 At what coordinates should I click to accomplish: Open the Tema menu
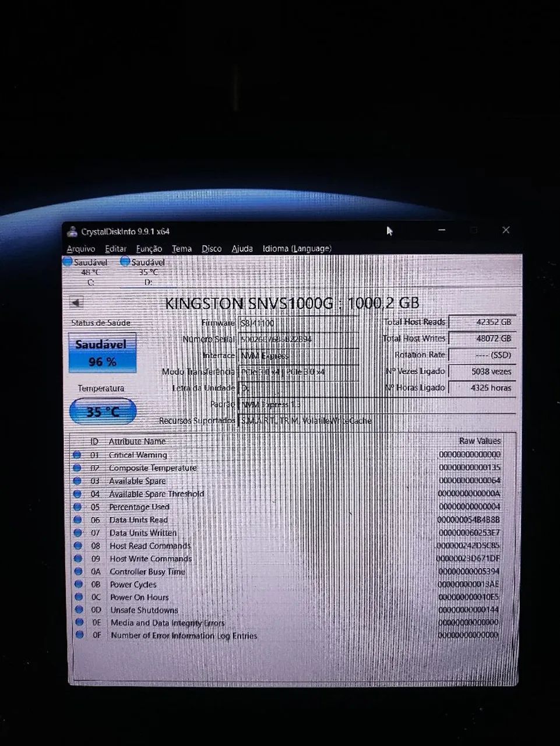[181, 249]
